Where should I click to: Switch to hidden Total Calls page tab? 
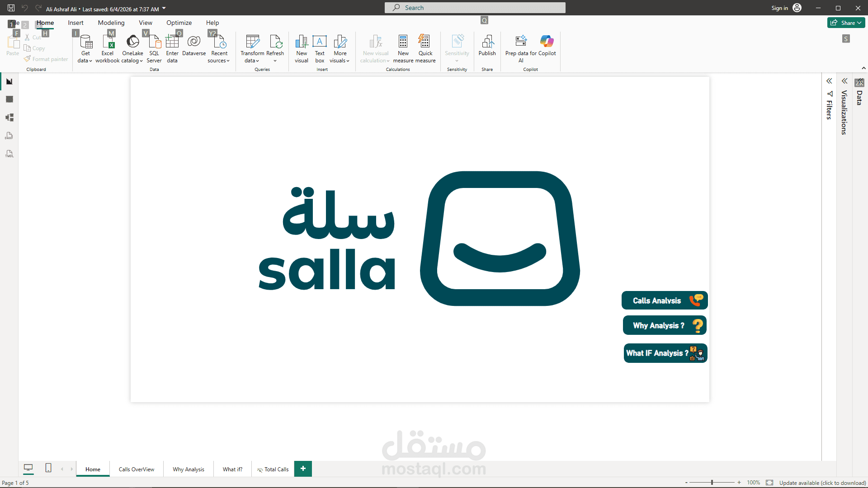273,469
